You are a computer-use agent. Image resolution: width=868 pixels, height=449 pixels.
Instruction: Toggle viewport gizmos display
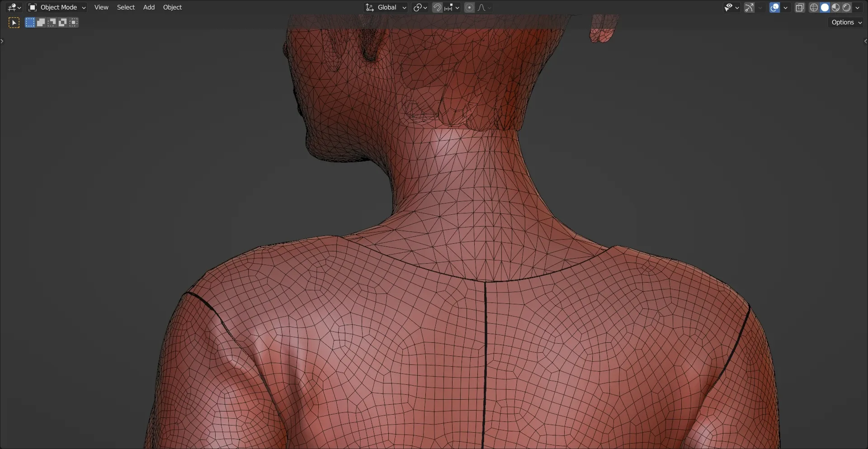coord(749,7)
